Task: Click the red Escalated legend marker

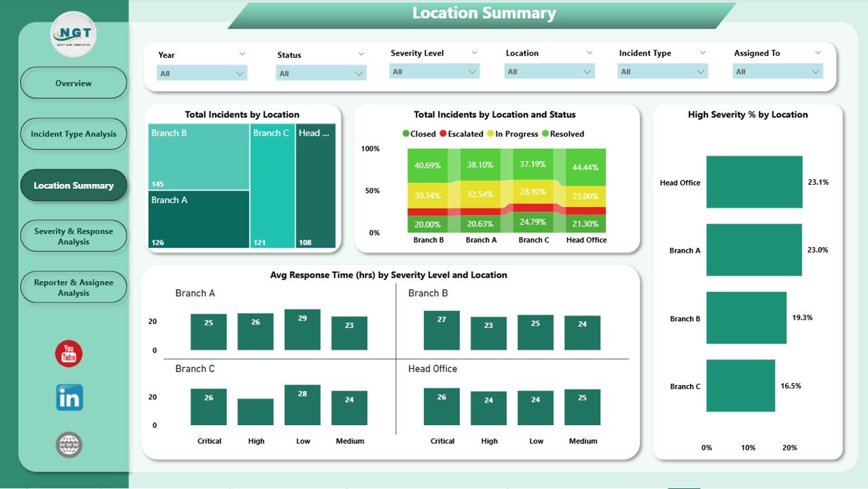Action: pos(444,134)
